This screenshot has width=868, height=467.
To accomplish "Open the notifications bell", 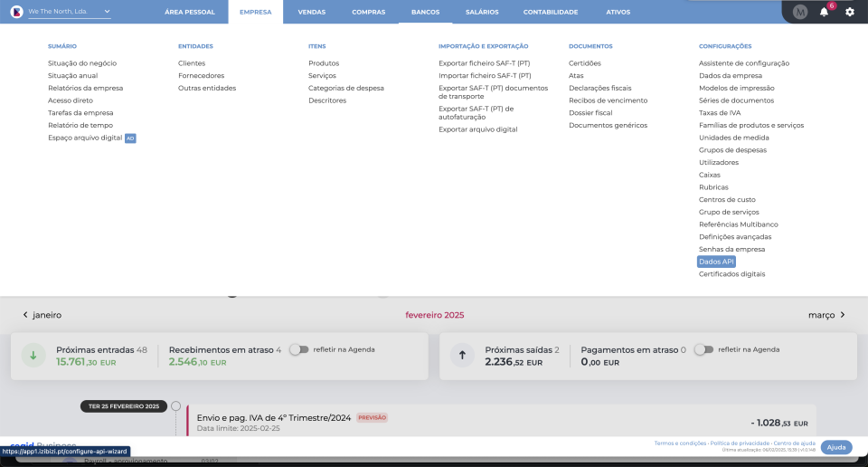I will tap(824, 12).
